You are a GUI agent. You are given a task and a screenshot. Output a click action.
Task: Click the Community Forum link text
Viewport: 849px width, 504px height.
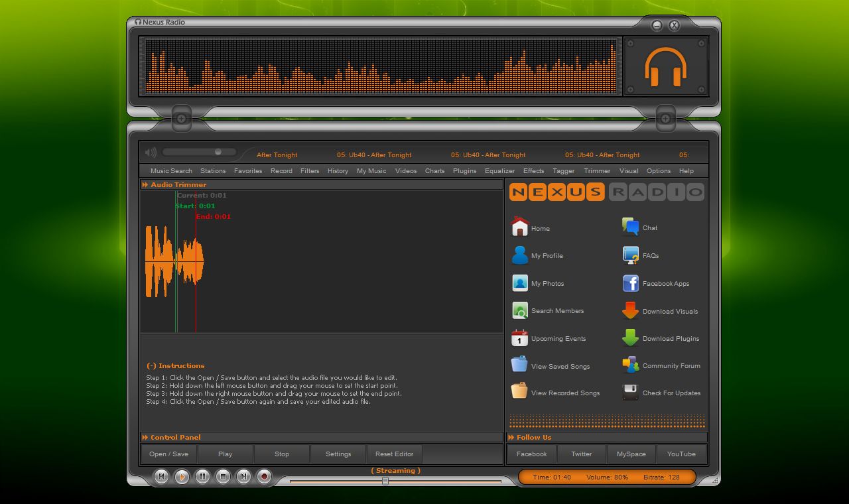(671, 366)
